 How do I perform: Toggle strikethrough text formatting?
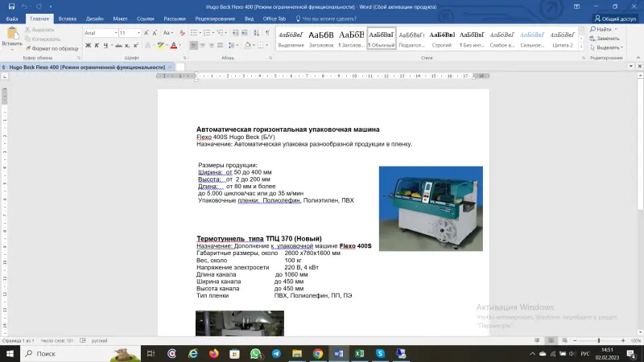pos(118,45)
